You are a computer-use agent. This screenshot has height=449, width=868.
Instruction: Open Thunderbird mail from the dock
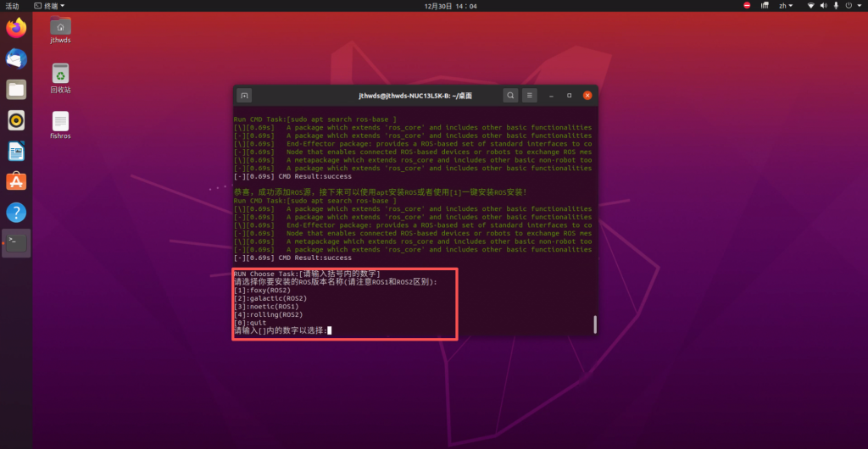16,58
